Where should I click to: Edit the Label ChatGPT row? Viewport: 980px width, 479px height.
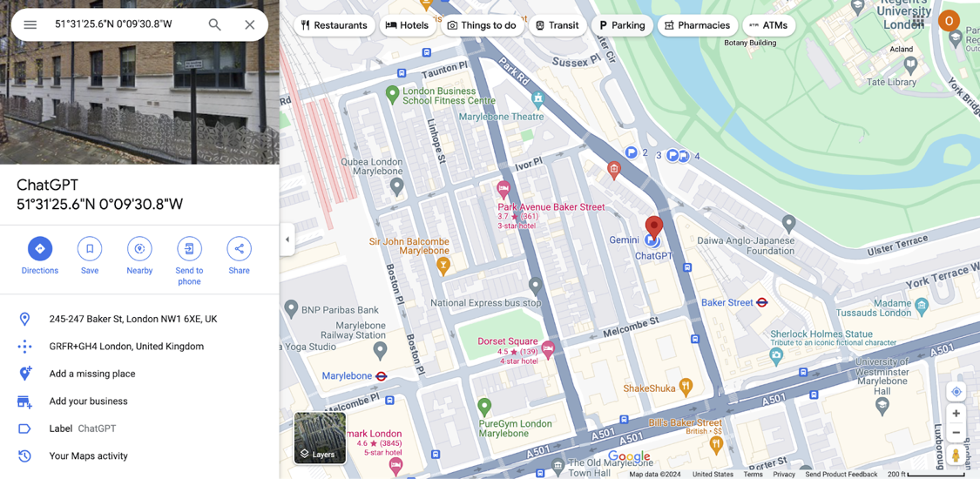[139, 429]
